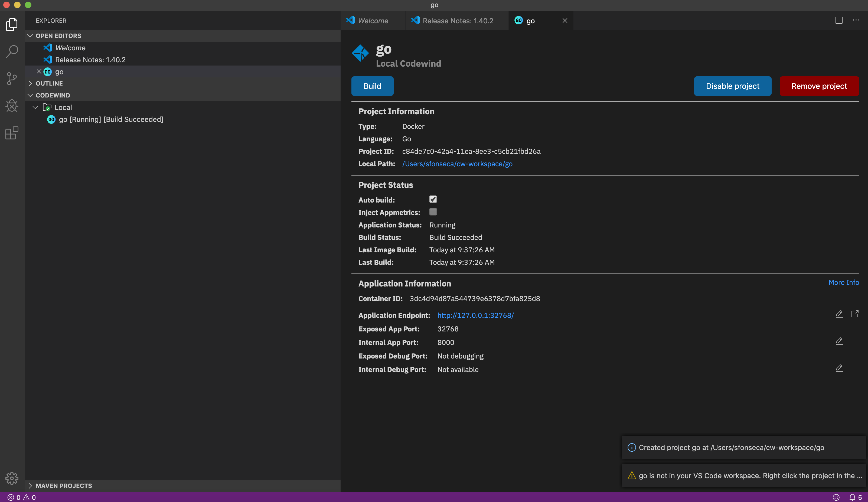
Task: Open the Extensions view
Action: [12, 133]
